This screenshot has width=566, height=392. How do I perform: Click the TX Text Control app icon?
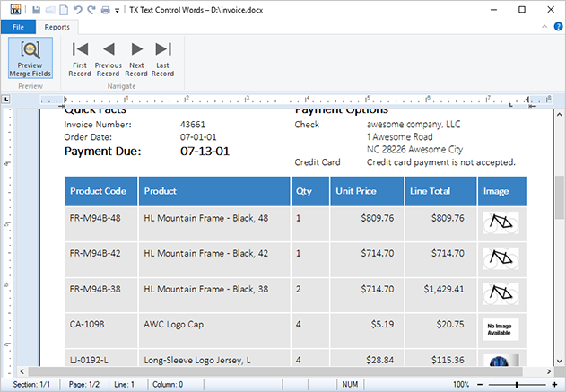15,9
